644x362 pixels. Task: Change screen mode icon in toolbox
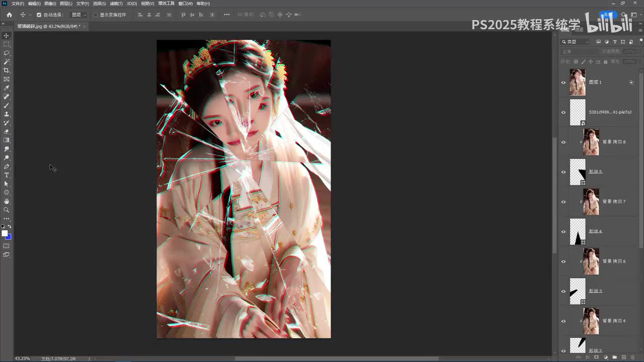click(x=7, y=255)
